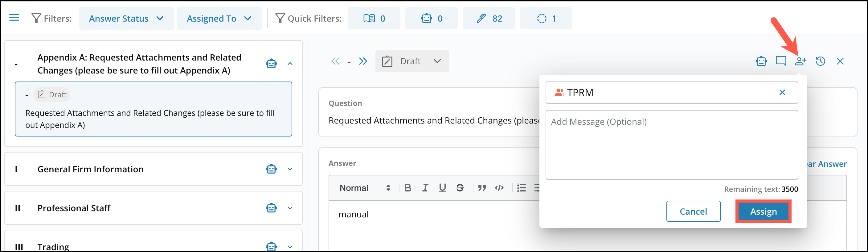The width and height of the screenshot is (868, 252).
Task: Go to the next question
Action: [x=363, y=61]
